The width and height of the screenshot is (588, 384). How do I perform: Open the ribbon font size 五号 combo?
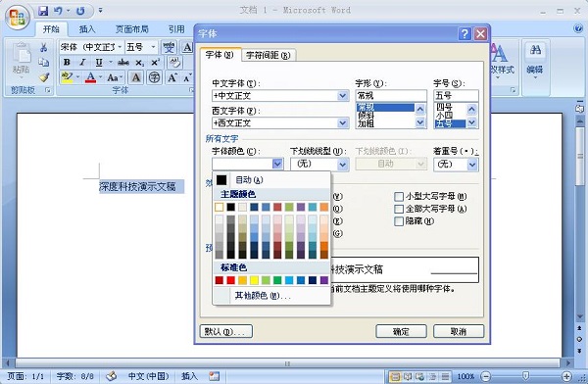pyautogui.click(x=153, y=47)
